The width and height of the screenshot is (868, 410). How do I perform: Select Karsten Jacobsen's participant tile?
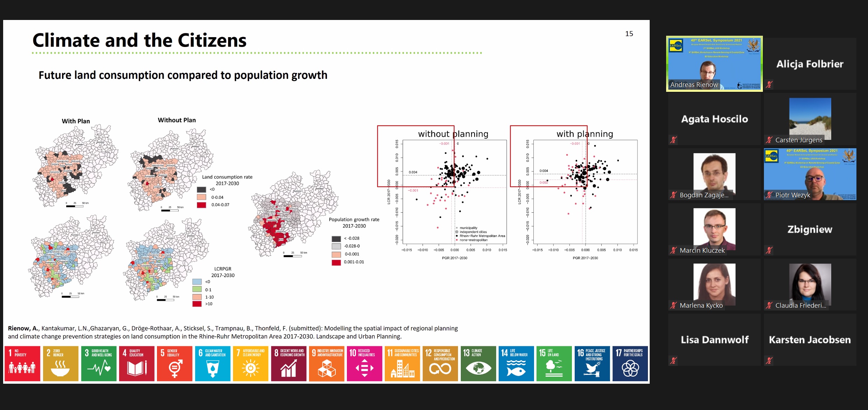pos(810,340)
